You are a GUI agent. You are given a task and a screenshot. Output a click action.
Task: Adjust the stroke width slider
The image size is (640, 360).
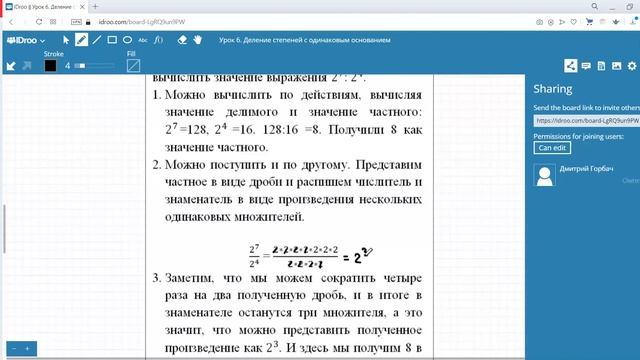(x=95, y=66)
